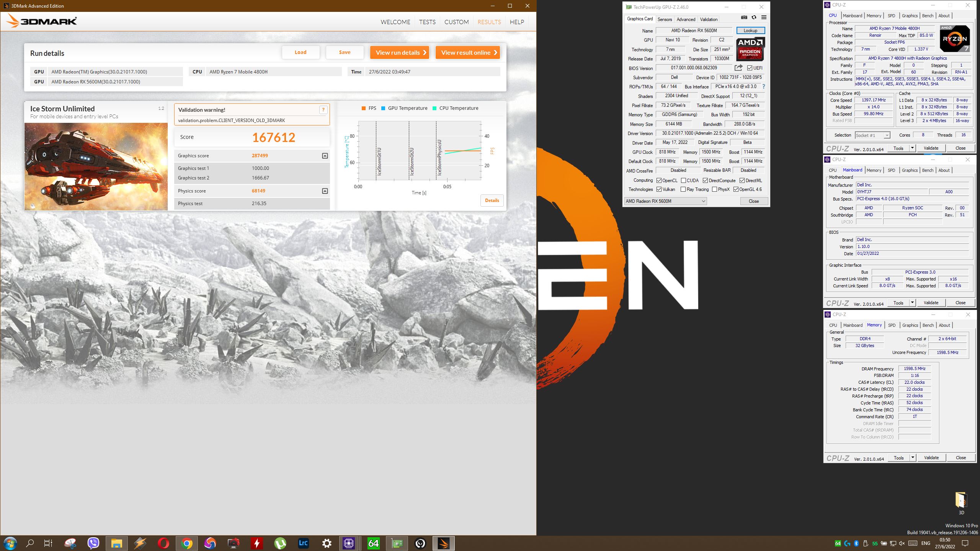Open the notification action center

[x=965, y=543]
